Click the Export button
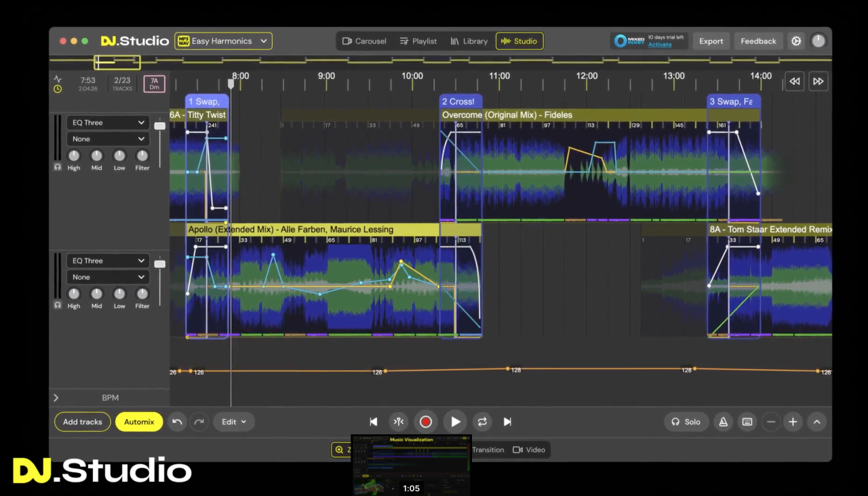 711,41
